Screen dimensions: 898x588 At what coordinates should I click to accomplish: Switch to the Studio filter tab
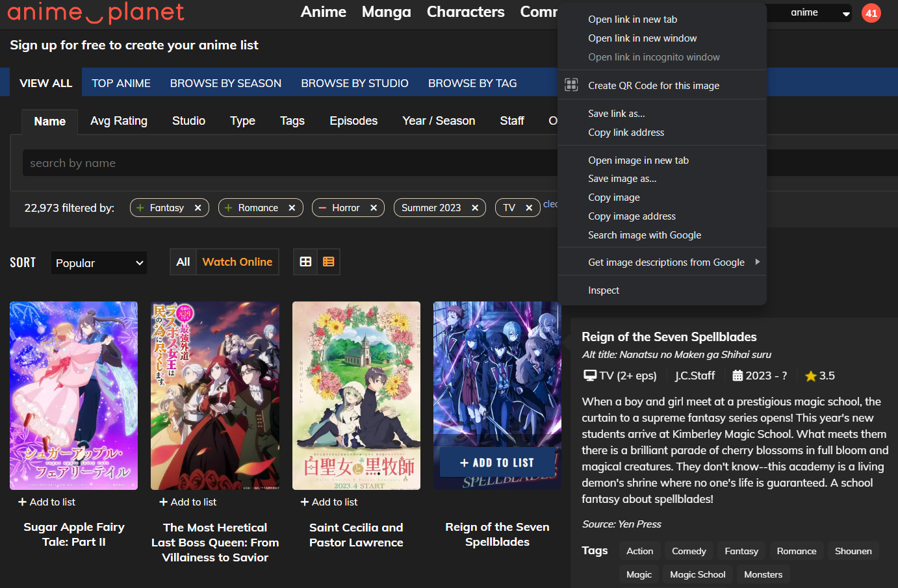(188, 121)
